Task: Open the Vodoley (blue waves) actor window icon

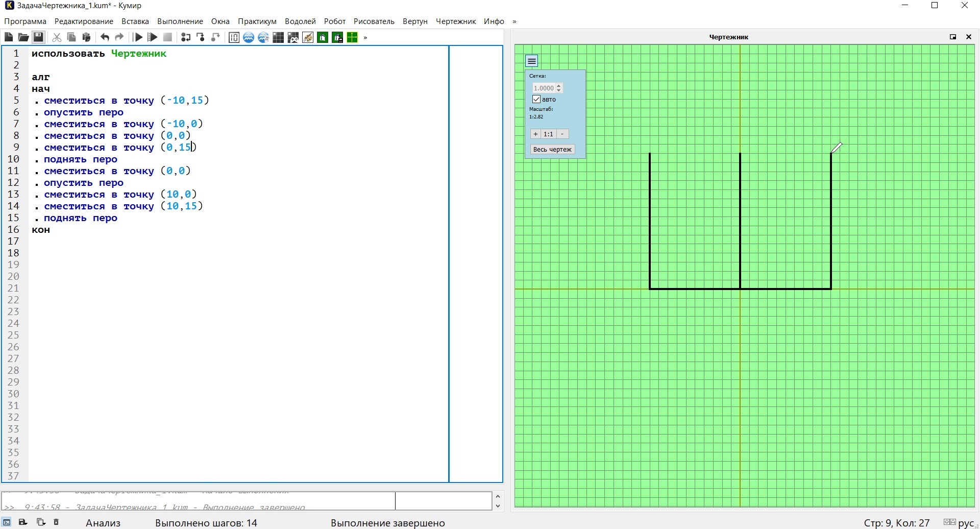Action: point(249,37)
